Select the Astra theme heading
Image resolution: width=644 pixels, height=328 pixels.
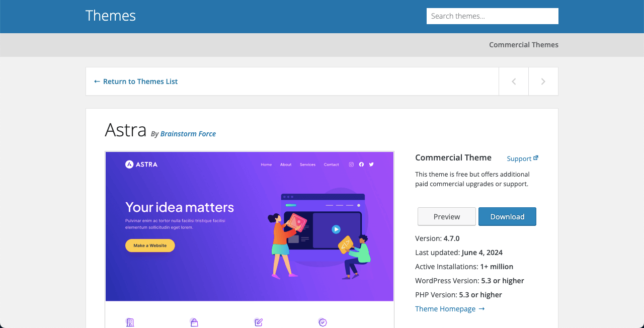(126, 130)
